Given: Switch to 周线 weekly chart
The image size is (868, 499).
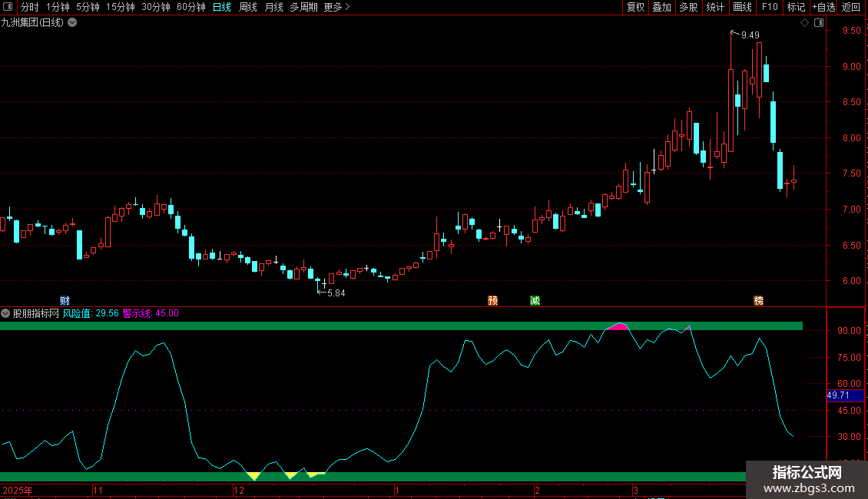Looking at the screenshot, I should pyautogui.click(x=247, y=7).
